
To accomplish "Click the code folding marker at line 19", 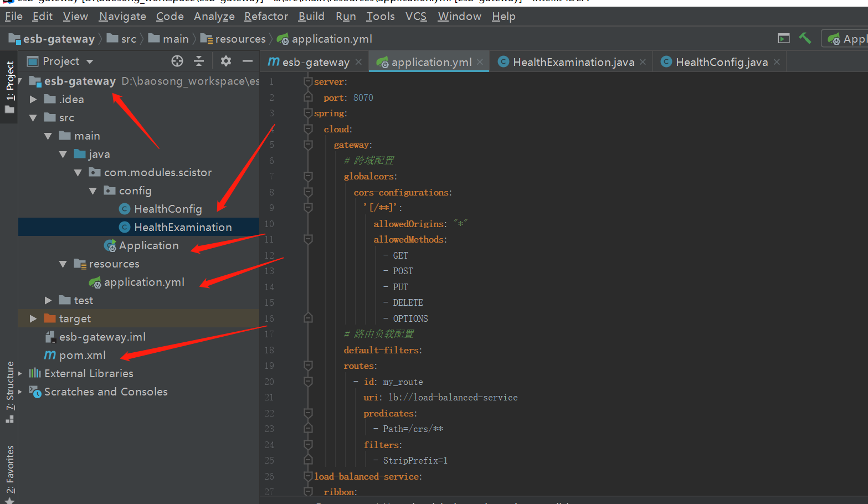I will point(308,365).
